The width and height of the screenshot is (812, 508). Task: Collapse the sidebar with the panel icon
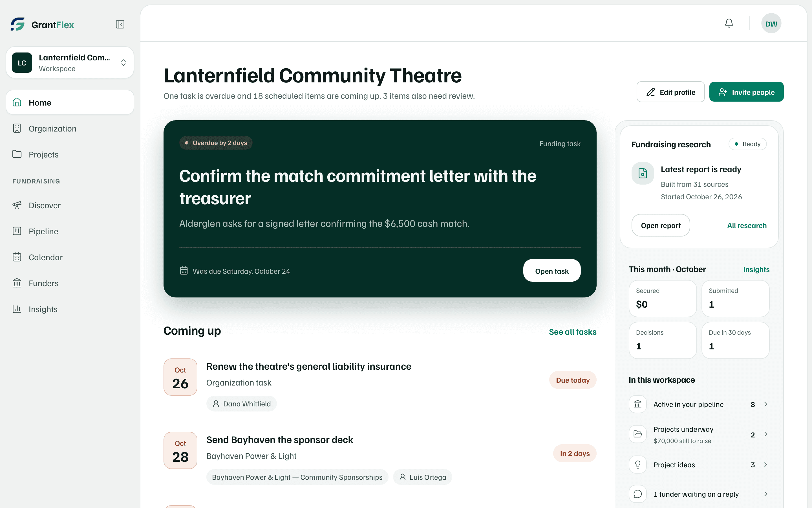pyautogui.click(x=120, y=24)
